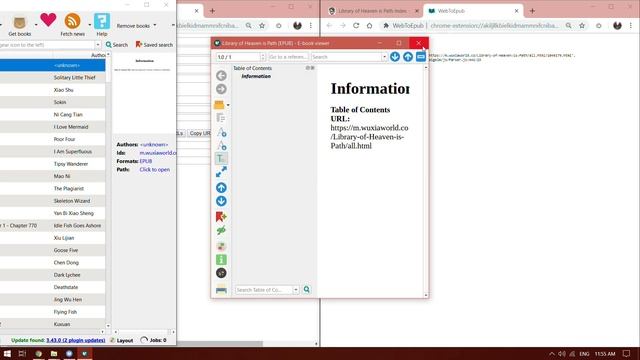Expand the Fetch news dropdown arrow
Screen dimensions: 640x360
coord(89,25)
